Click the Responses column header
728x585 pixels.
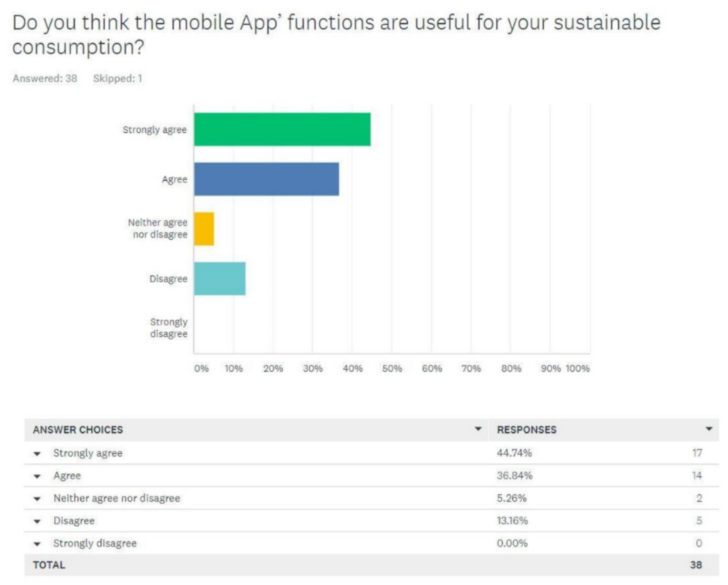click(527, 430)
